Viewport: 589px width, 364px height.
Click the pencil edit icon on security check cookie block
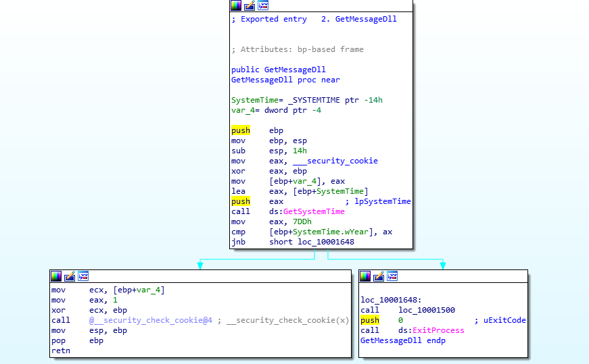point(70,276)
